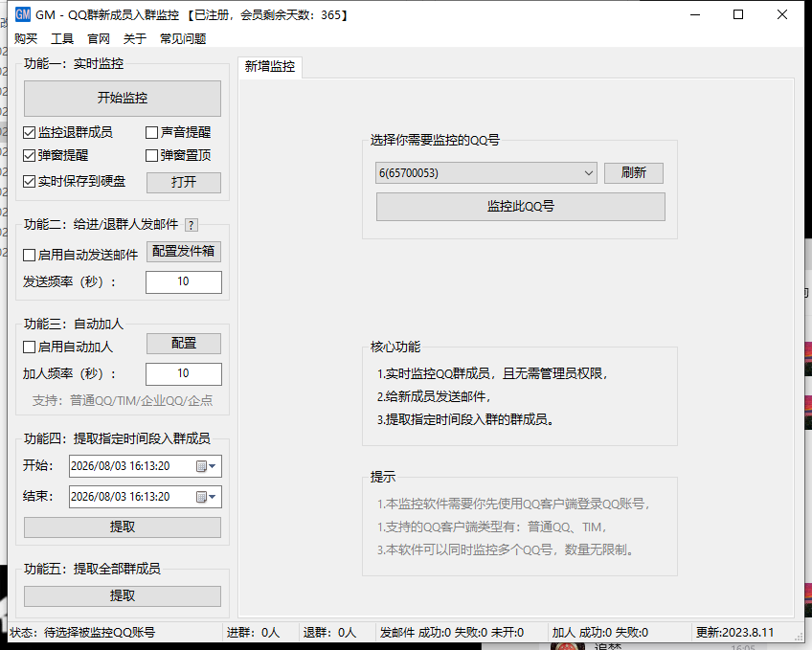This screenshot has width=812, height=650.
Task: Open 官网 menu
Action: click(99, 39)
